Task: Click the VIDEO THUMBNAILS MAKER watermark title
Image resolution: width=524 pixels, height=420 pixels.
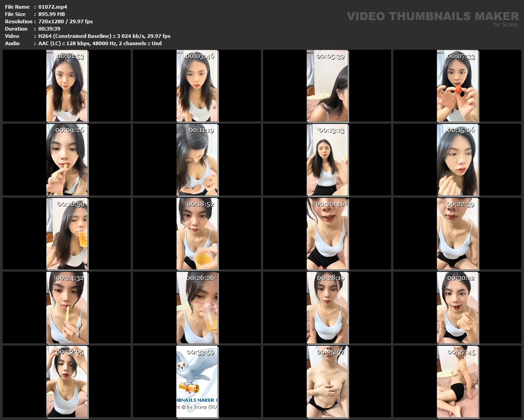Action: [x=433, y=16]
